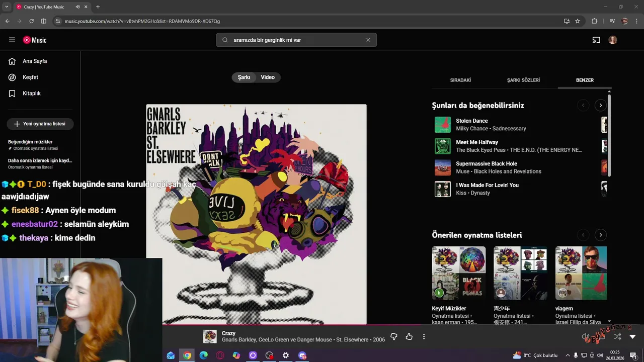Bookmark this page with star
The height and width of the screenshot is (362, 644).
tap(578, 21)
